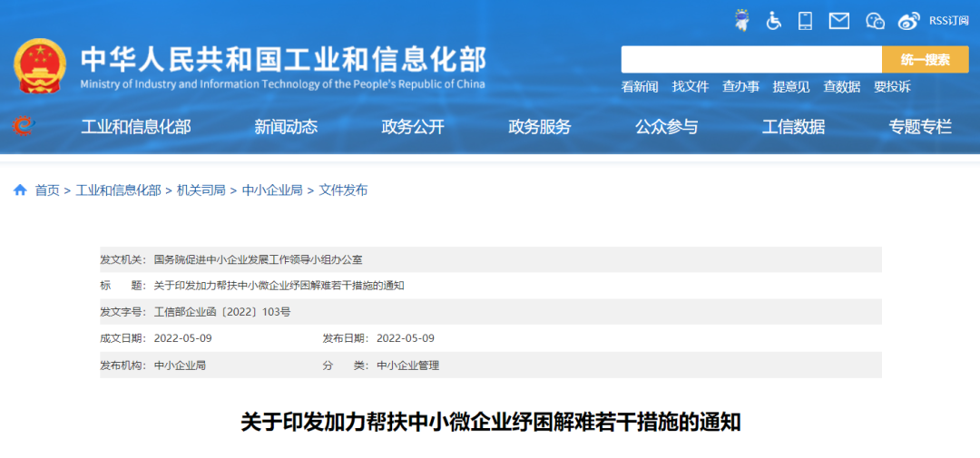Select 提意见 search shortcut
980x458 pixels.
[790, 87]
